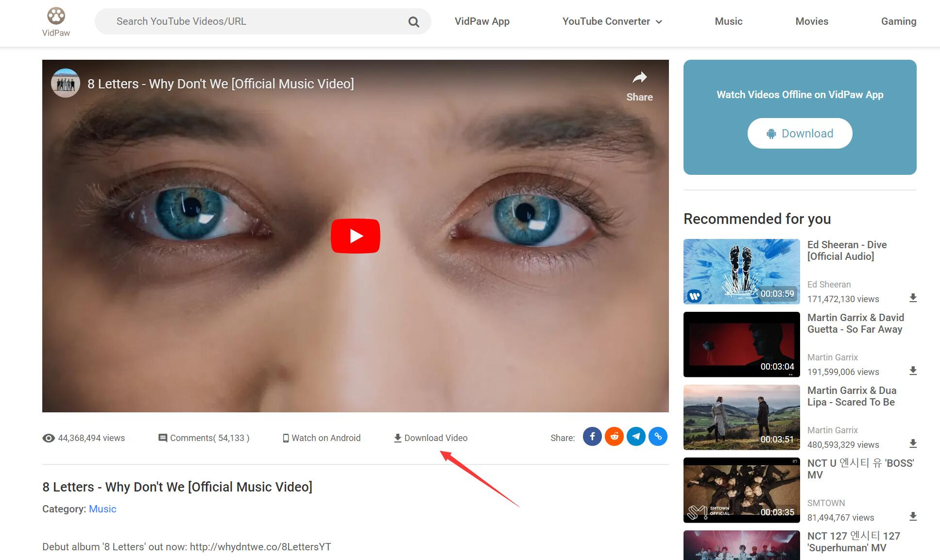Open the NCT 127 Superhuman MV title
Screen dimensions: 940x560
point(854,542)
